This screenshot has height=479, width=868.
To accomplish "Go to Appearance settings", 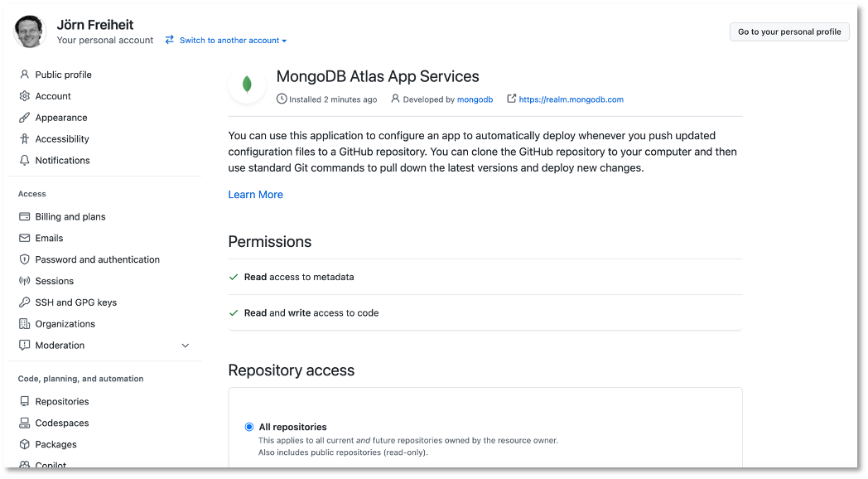I will (61, 118).
